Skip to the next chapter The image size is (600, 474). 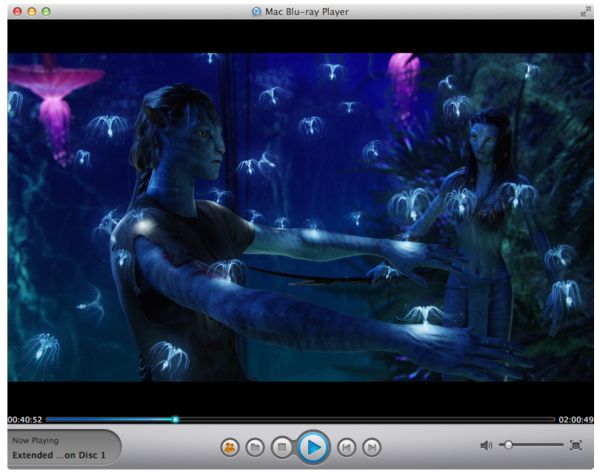point(371,447)
